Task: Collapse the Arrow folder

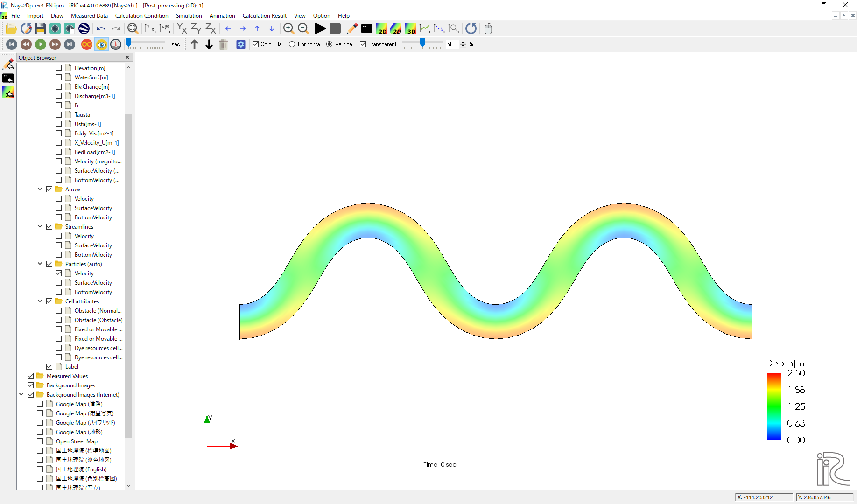Action: tap(40, 189)
